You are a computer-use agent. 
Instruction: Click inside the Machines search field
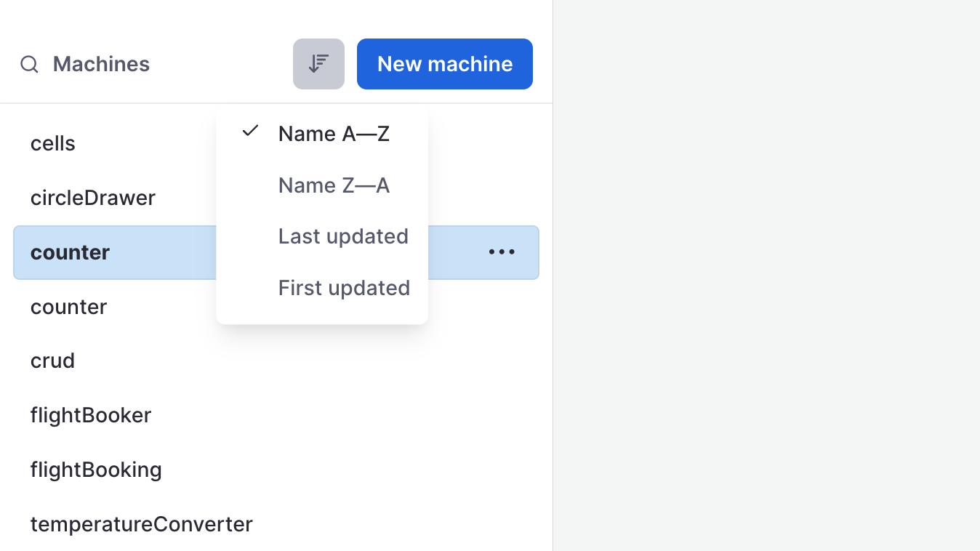click(x=101, y=64)
